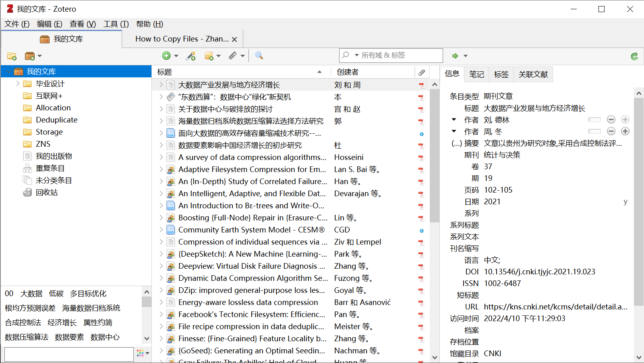Screen dimensions: 644x363
Task: Click the green Locate arrow icon
Action: click(455, 56)
